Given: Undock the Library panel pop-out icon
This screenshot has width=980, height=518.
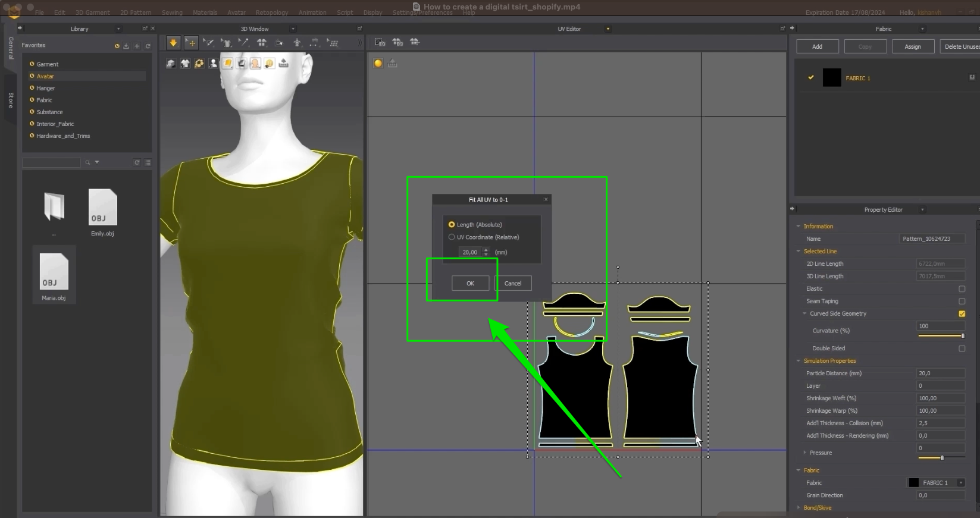Looking at the screenshot, I should pos(145,29).
